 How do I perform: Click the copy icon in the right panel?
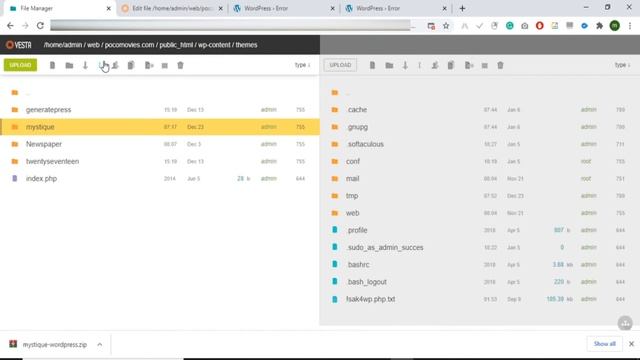(451, 65)
